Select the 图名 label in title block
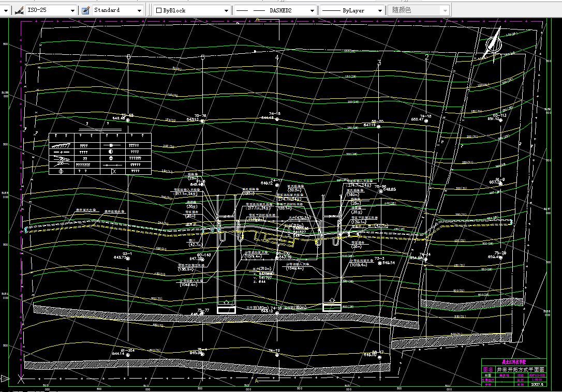 488,369
